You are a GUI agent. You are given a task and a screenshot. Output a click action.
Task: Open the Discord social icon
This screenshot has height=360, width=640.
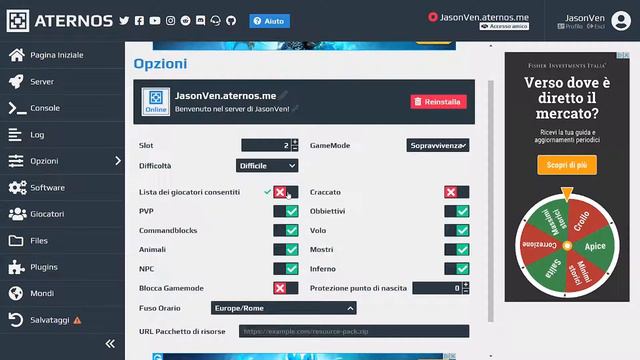coord(200,21)
